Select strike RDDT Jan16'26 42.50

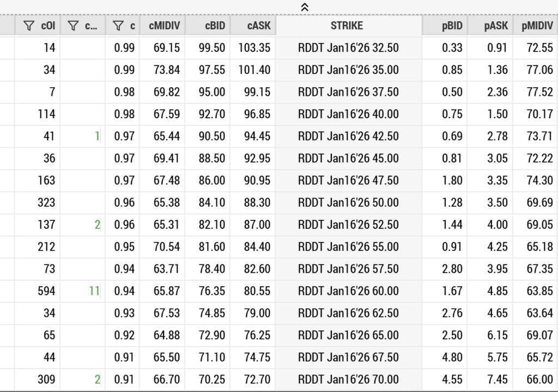tap(348, 136)
